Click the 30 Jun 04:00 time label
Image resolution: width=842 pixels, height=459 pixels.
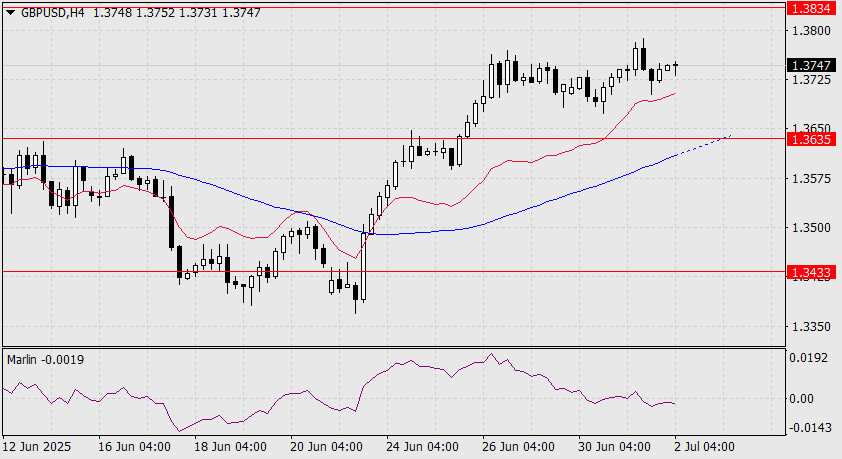pyautogui.click(x=615, y=447)
